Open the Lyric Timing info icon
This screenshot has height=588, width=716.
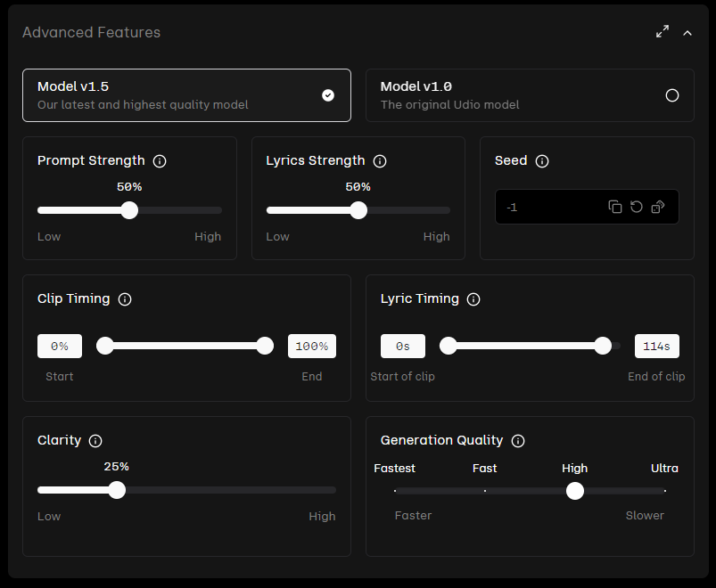click(x=473, y=299)
